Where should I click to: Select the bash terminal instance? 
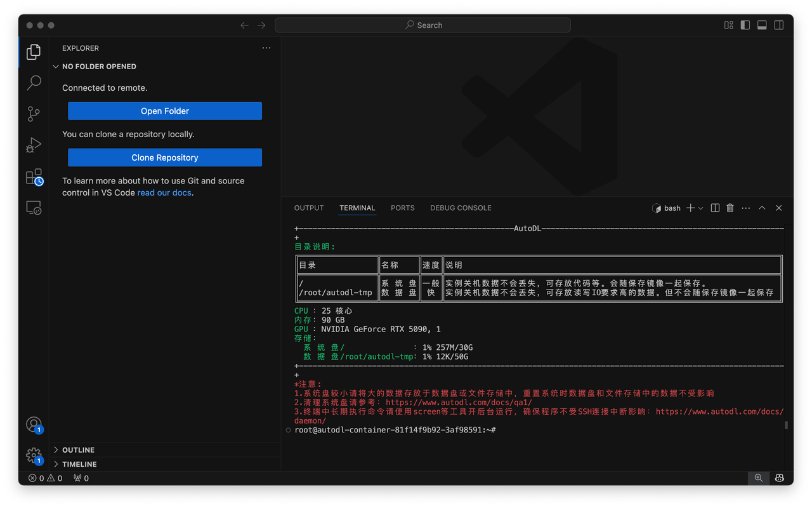click(666, 208)
